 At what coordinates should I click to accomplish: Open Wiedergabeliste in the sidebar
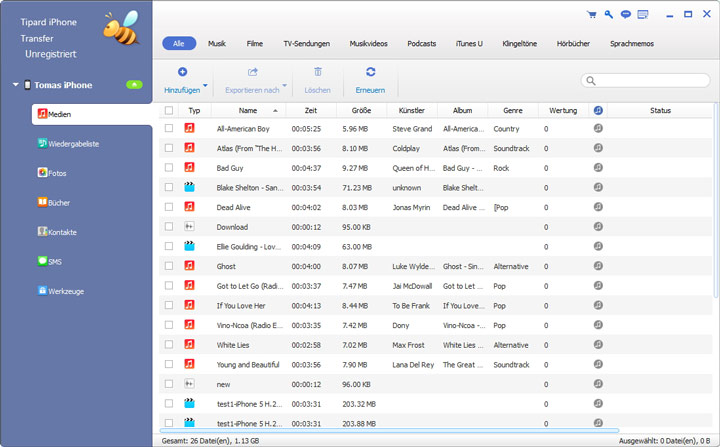tap(68, 143)
